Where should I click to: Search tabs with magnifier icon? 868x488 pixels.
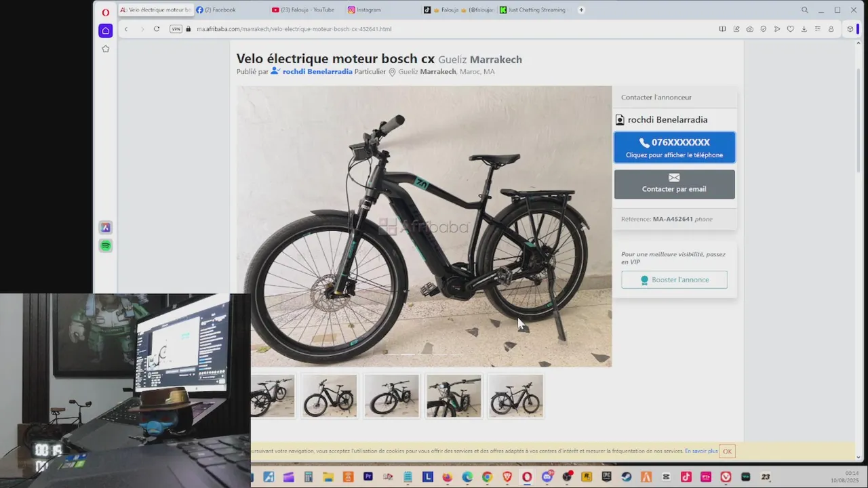tap(805, 10)
